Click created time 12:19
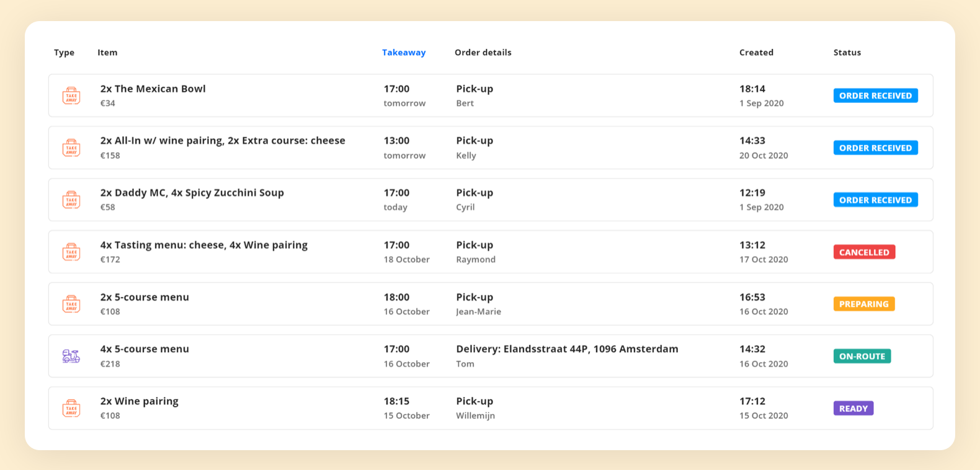The width and height of the screenshot is (980, 470). [752, 193]
